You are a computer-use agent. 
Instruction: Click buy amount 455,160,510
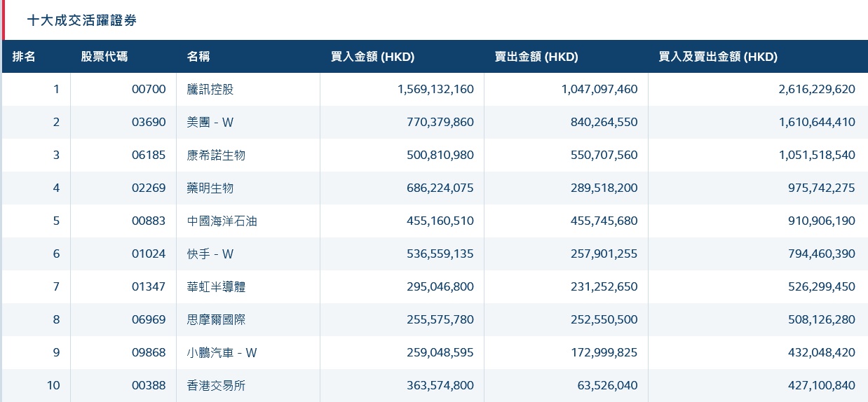(x=440, y=221)
